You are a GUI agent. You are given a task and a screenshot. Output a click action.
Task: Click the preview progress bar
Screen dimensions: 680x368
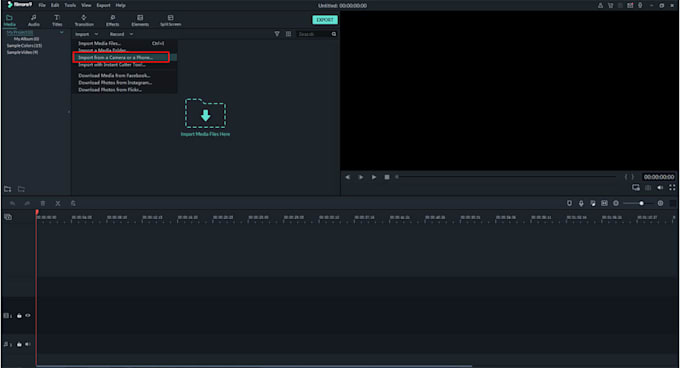(x=506, y=177)
